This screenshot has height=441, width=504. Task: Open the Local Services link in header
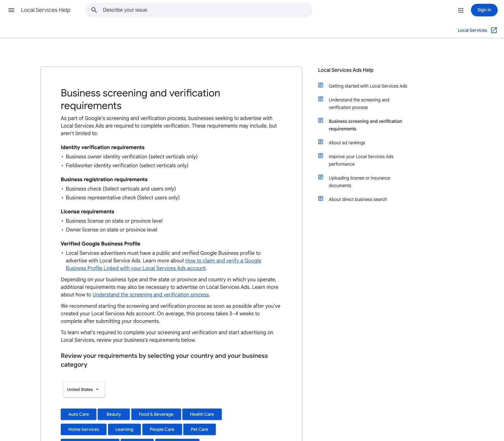(x=472, y=30)
